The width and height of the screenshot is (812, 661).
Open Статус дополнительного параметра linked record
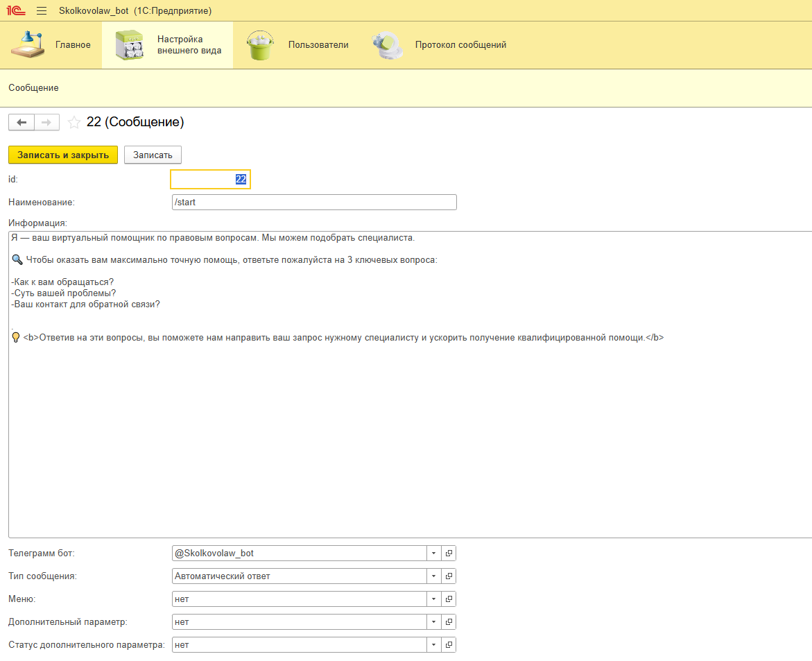(449, 645)
